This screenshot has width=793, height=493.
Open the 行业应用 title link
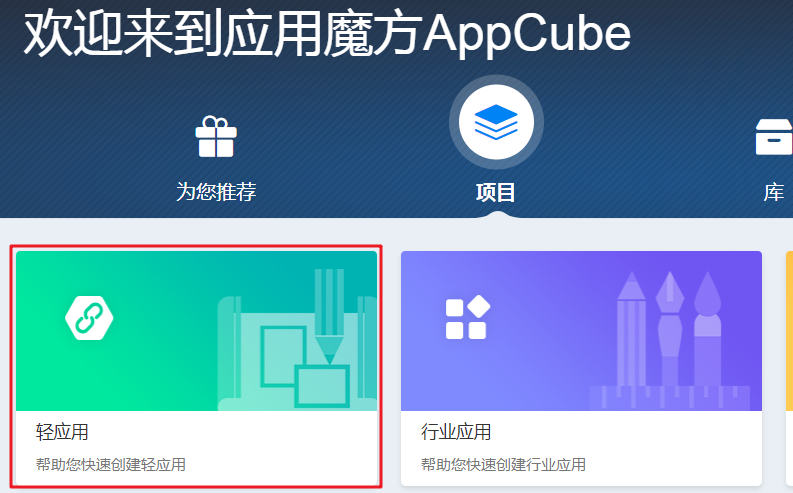click(x=456, y=432)
